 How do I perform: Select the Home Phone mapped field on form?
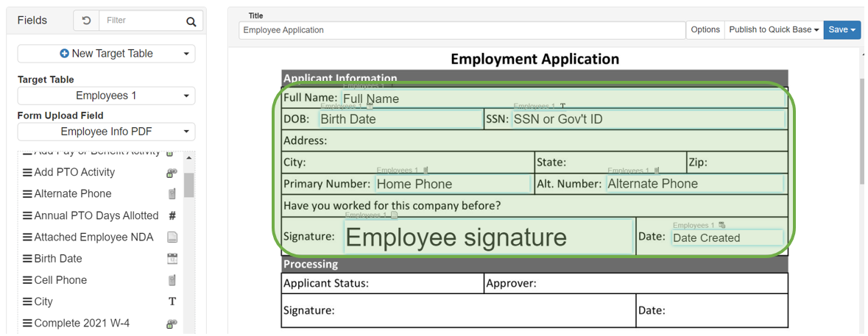(x=453, y=184)
